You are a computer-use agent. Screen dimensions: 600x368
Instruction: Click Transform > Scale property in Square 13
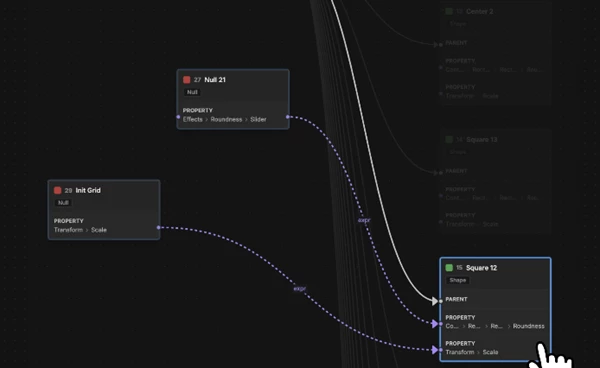click(472, 224)
